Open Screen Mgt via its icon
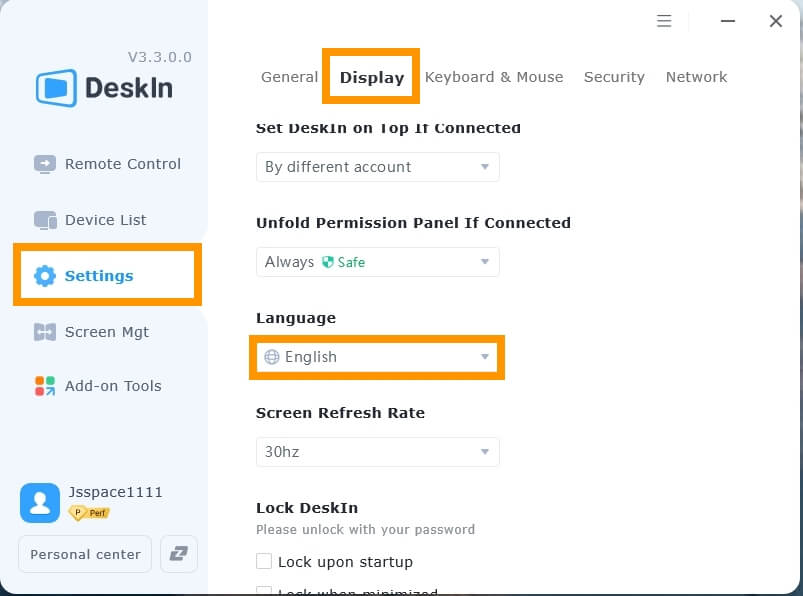 pyautogui.click(x=45, y=332)
